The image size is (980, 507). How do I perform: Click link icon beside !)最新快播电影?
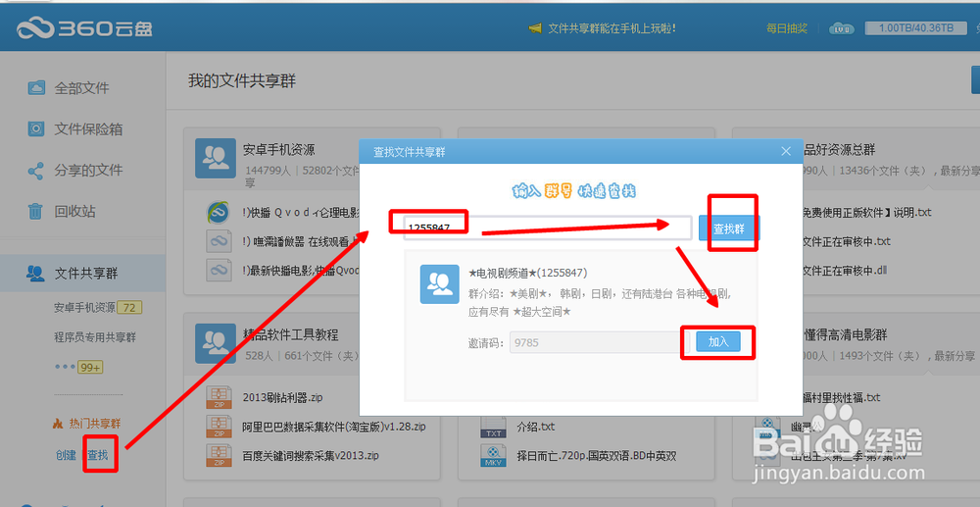(219, 270)
